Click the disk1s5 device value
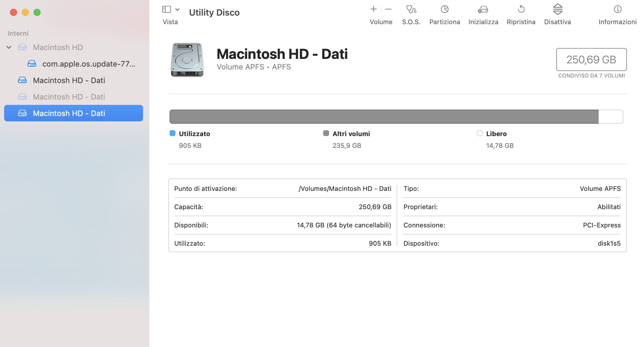 [609, 243]
